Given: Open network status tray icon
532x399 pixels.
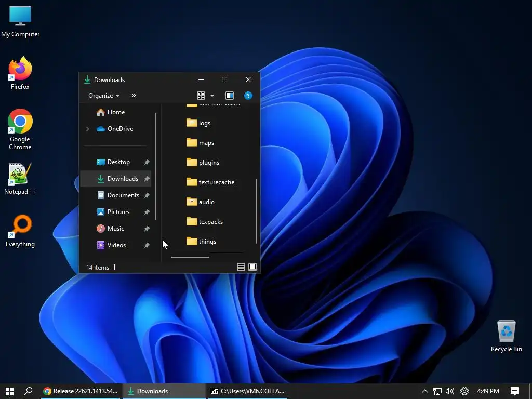Looking at the screenshot, I should coord(437,391).
